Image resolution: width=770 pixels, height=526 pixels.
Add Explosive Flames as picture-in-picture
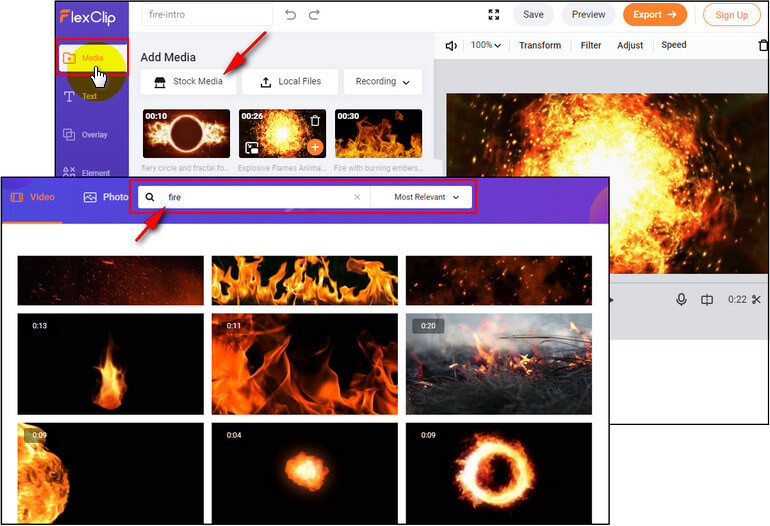(252, 148)
